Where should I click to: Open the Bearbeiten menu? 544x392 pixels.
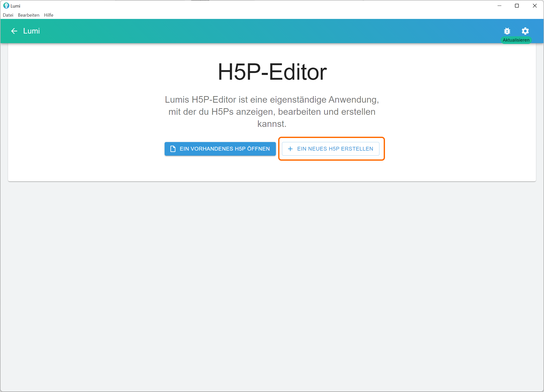point(29,15)
